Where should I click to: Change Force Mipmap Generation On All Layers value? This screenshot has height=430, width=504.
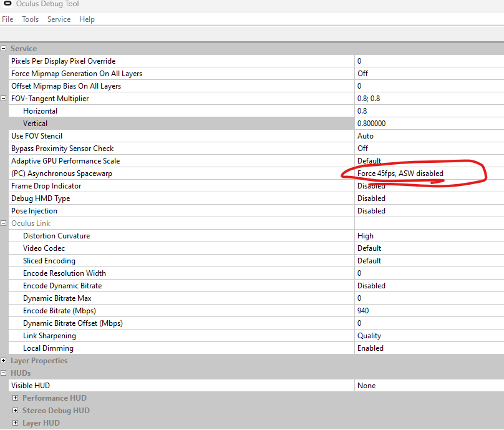pos(429,74)
